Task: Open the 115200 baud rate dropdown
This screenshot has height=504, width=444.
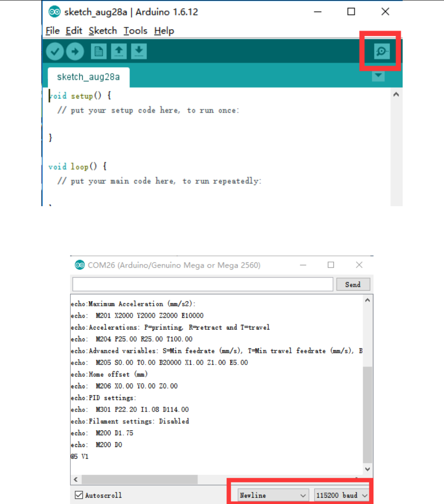Action: coord(341,495)
